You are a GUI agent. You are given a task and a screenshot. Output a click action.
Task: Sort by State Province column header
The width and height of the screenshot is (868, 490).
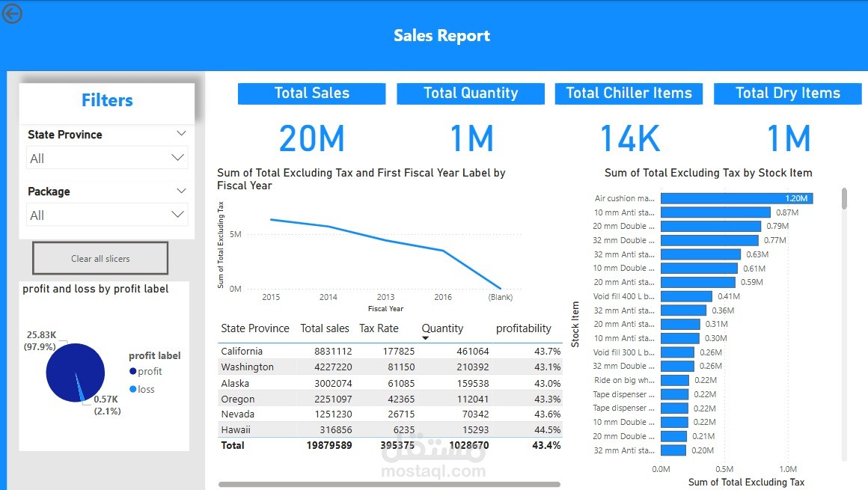254,328
